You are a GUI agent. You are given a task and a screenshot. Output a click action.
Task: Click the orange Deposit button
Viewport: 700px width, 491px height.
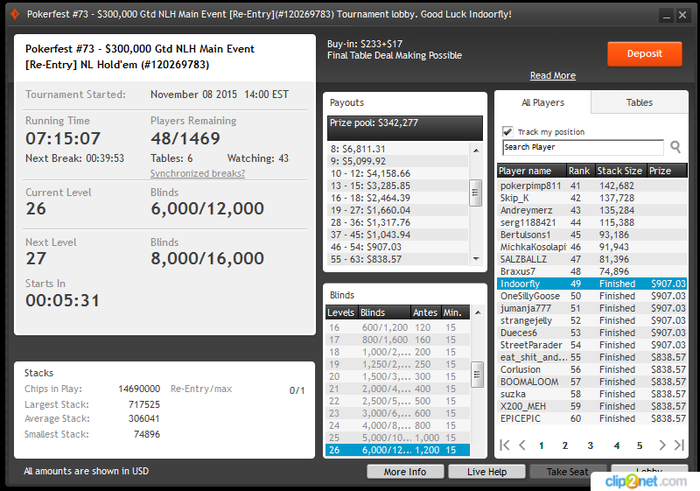point(644,54)
